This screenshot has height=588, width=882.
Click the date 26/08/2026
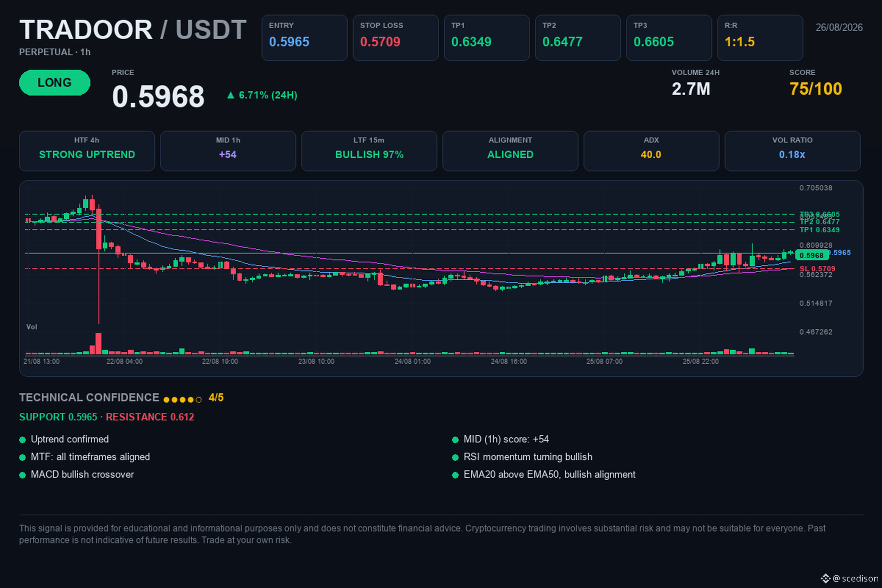(x=839, y=27)
